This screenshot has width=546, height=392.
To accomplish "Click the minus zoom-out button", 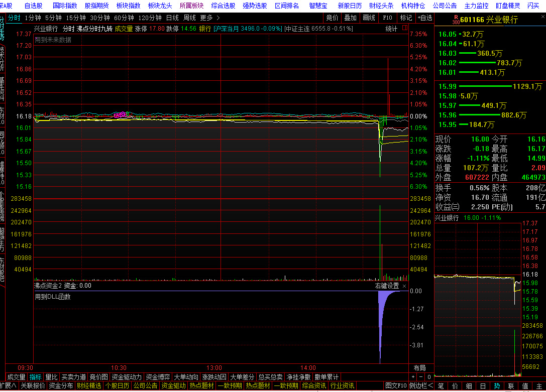I will [421, 377].
